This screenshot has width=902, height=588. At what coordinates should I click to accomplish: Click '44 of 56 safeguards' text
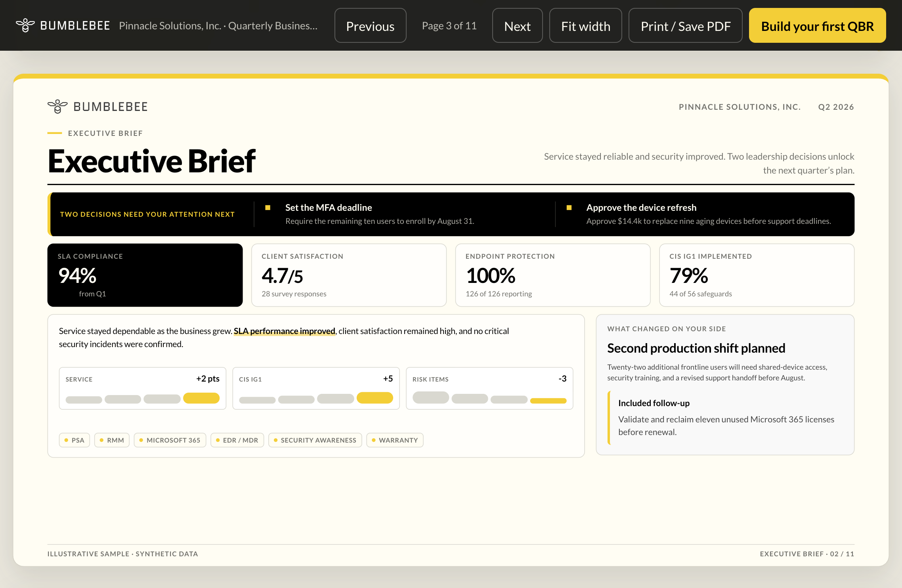[x=700, y=294]
